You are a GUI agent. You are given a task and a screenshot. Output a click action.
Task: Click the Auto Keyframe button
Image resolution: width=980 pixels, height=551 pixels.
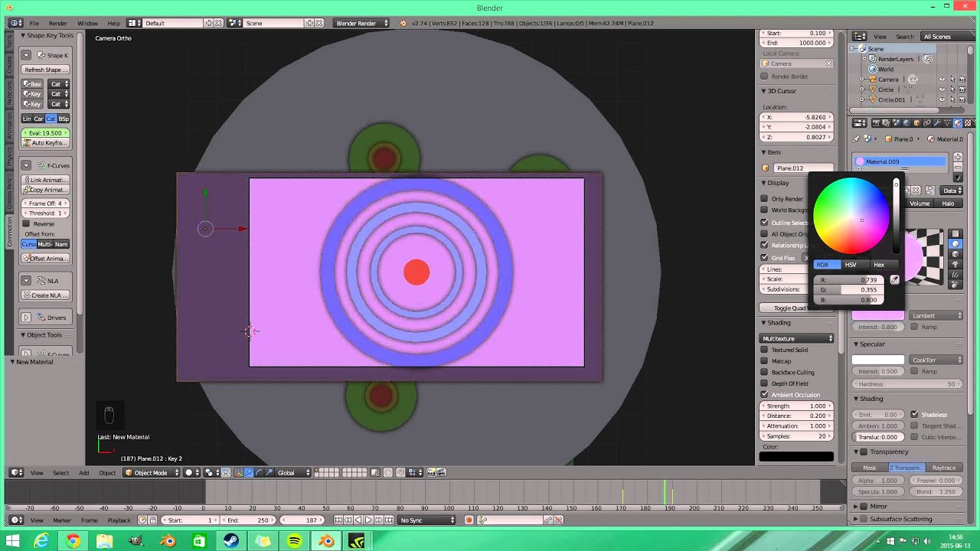pos(46,143)
